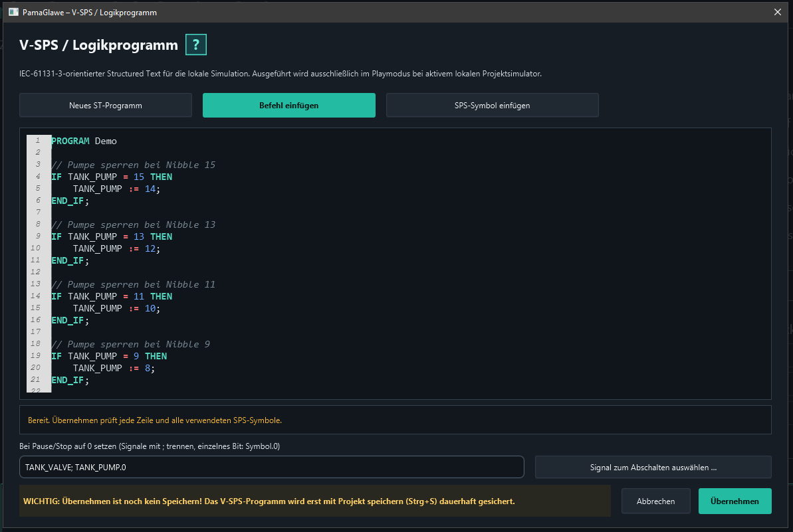Viewport: 793px width, 532px height.
Task: Click END_IF; on line 16
Action: [x=70, y=320]
